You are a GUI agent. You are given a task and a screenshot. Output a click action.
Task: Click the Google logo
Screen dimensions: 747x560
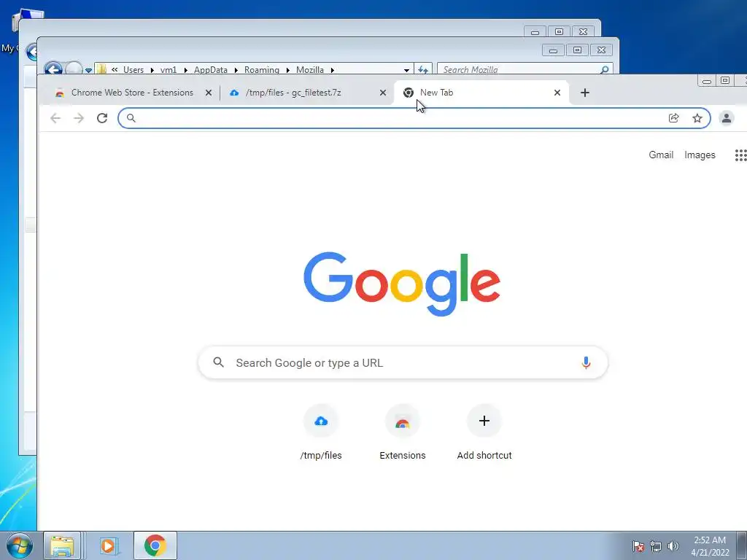[x=402, y=284]
